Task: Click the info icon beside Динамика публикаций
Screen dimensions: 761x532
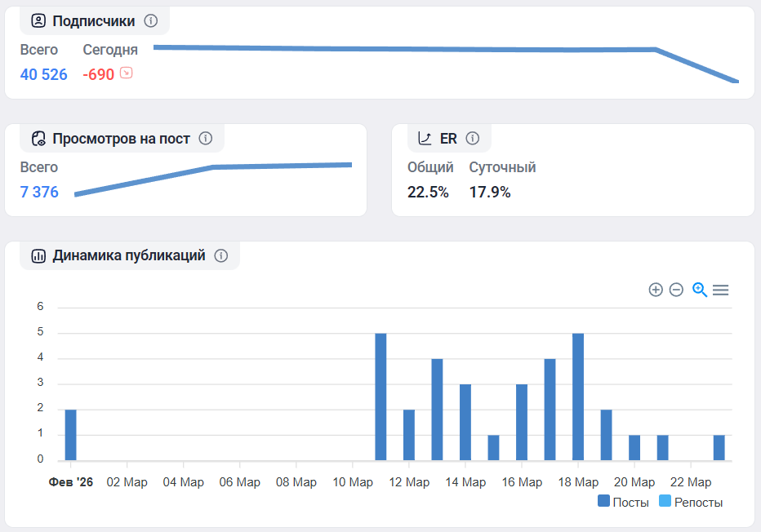Action: point(220,256)
